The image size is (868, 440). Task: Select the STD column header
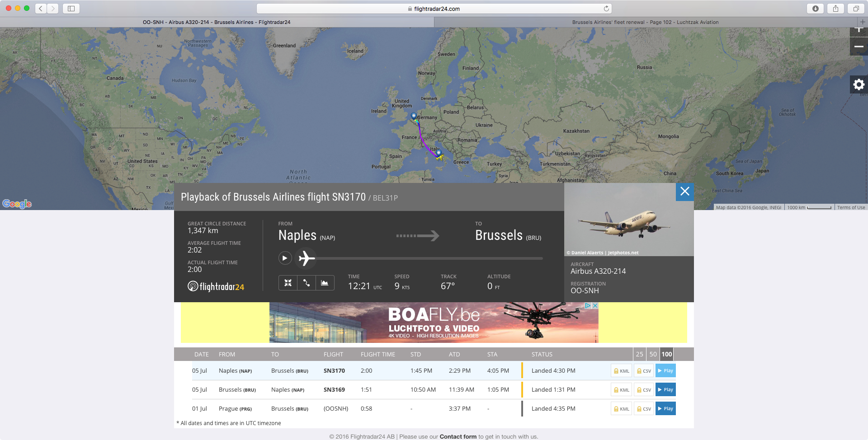[x=415, y=355]
